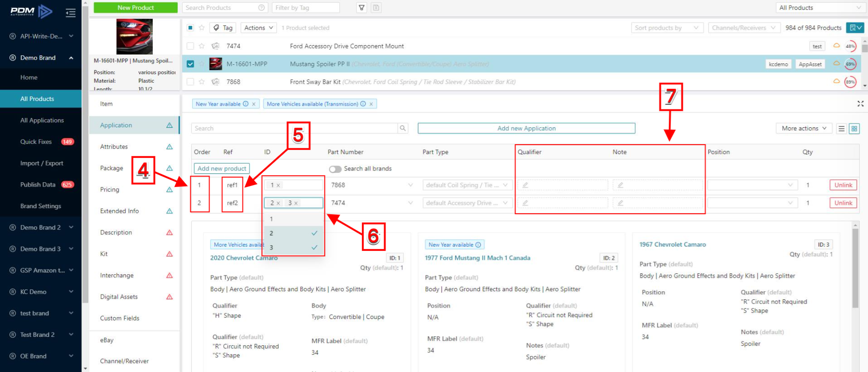The height and width of the screenshot is (372, 868).
Task: Unlink the product 7474 row
Action: click(843, 203)
